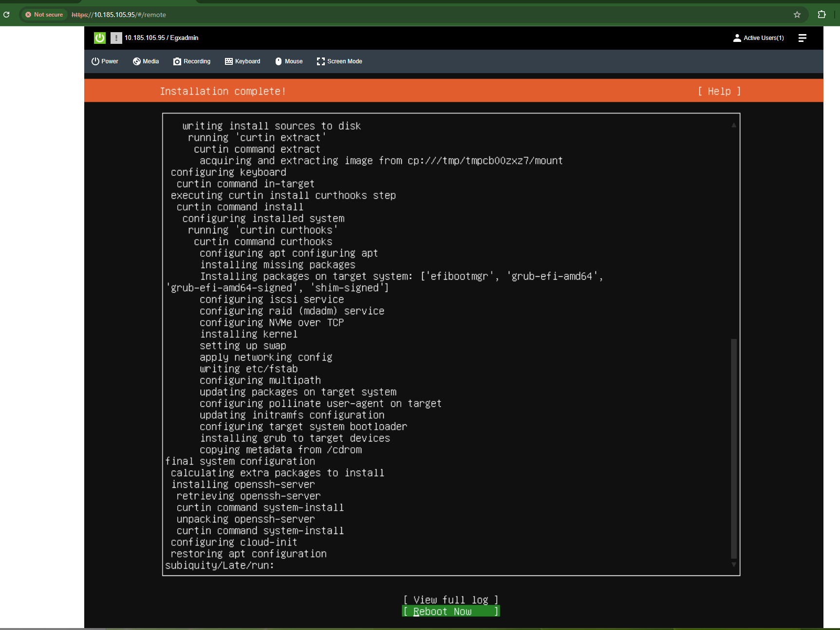Image resolution: width=840 pixels, height=630 pixels.
Task: Click 'installing kernel' log line
Action: (x=248, y=334)
